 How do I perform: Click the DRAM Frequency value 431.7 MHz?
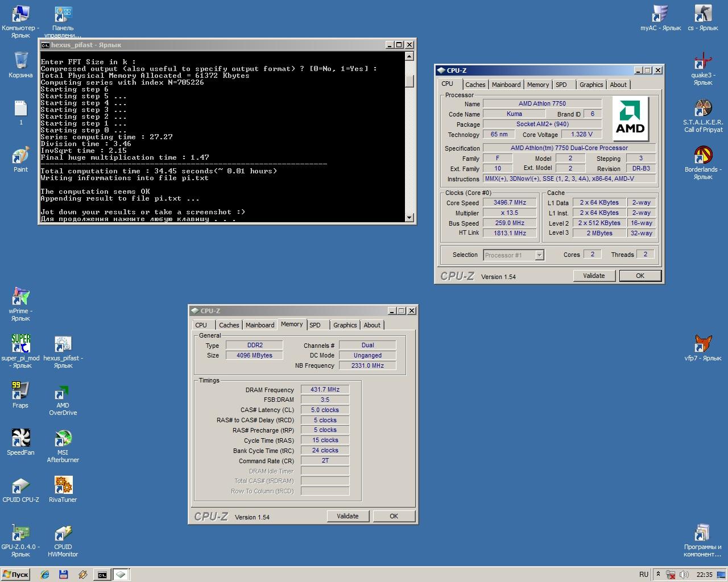[x=325, y=389]
